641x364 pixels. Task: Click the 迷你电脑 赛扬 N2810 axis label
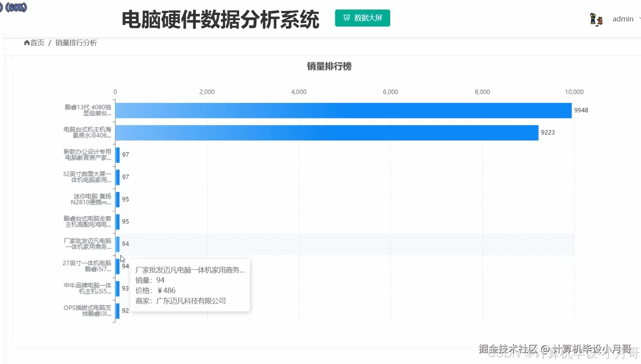(x=91, y=199)
